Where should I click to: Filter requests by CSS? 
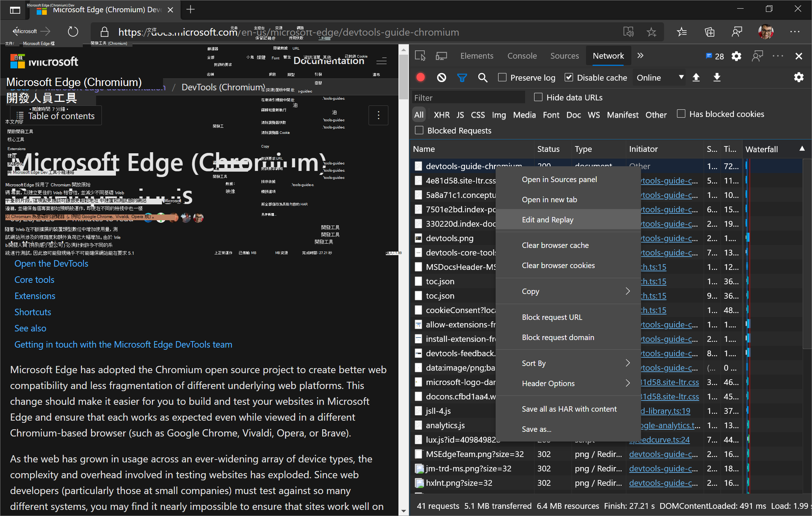(478, 115)
